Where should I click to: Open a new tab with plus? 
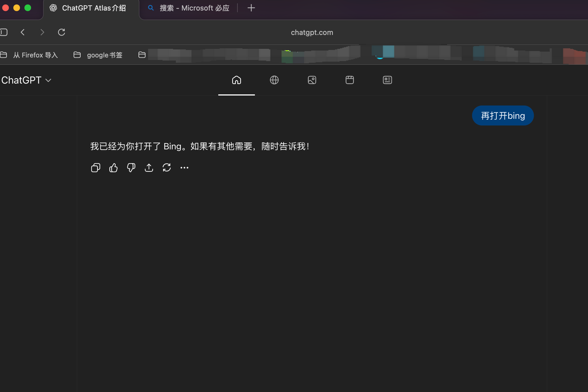[x=251, y=8]
